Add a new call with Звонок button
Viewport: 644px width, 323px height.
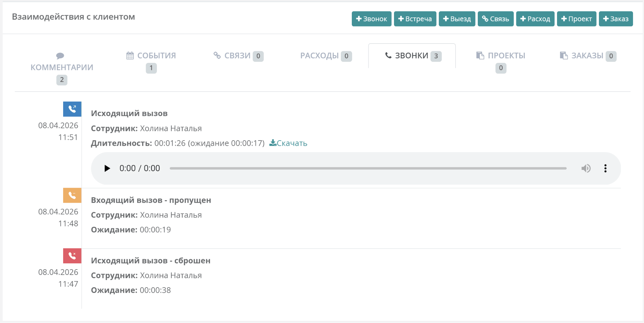pos(371,19)
